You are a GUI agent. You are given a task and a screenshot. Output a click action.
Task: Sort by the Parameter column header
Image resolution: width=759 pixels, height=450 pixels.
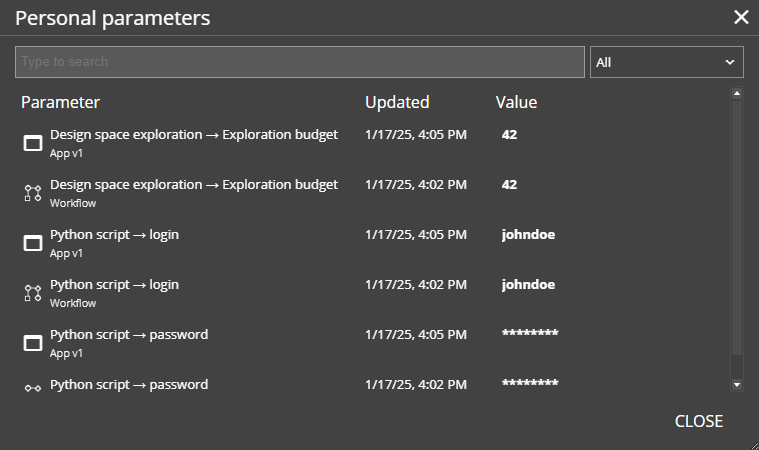pyautogui.click(x=61, y=102)
